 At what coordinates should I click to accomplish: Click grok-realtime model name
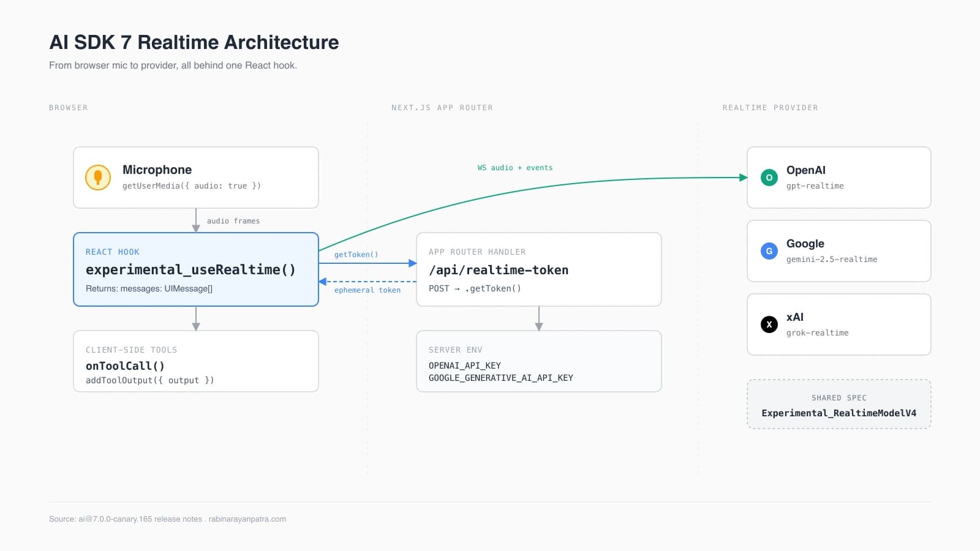click(818, 332)
